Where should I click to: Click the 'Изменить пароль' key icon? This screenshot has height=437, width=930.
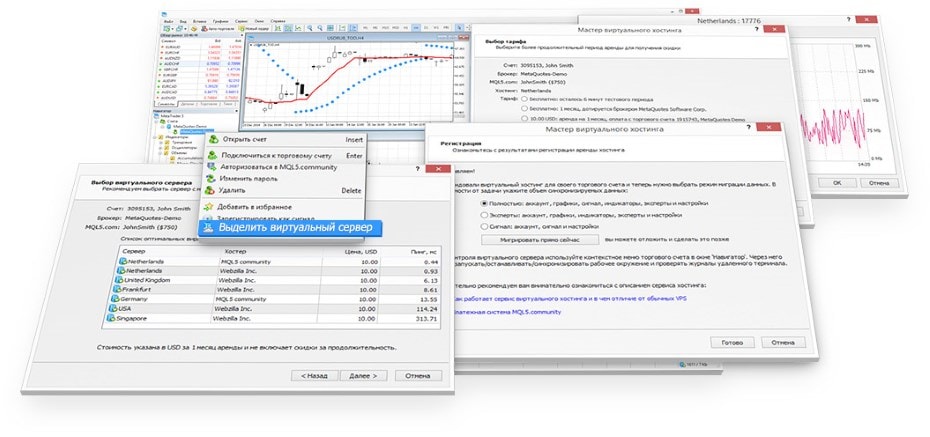pos(211,179)
